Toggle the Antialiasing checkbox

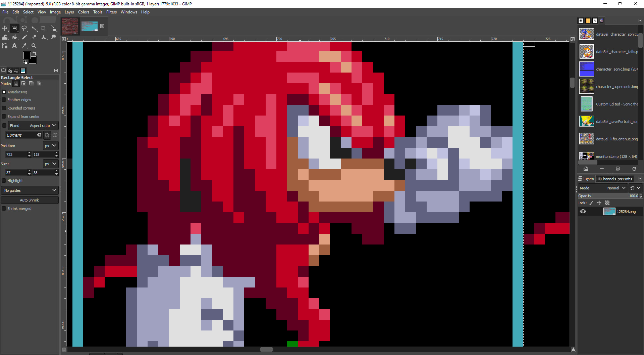point(4,92)
